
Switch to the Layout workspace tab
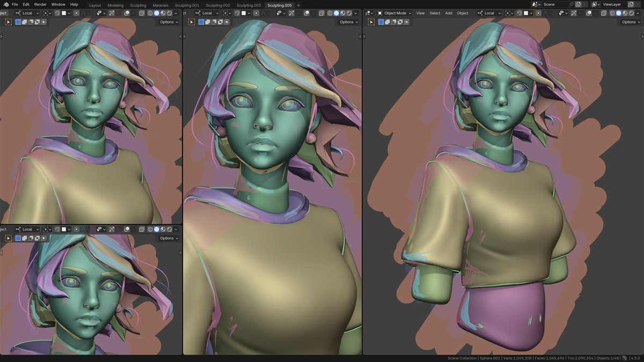point(95,5)
